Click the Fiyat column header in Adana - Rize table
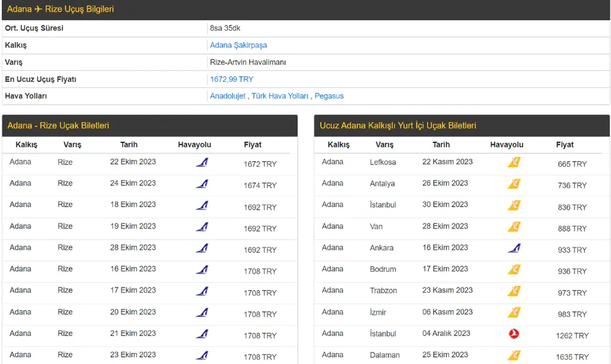Image resolution: width=611 pixels, height=364 pixels. [253, 145]
